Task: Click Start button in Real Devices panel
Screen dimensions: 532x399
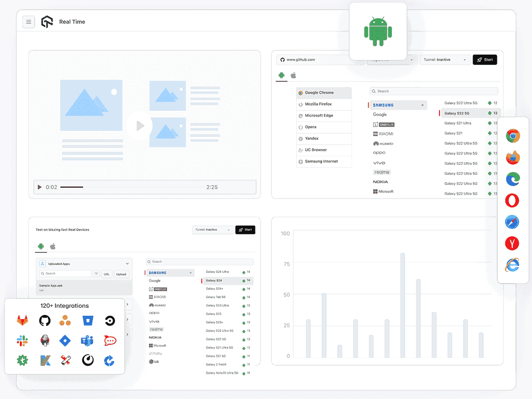Action: click(x=245, y=230)
